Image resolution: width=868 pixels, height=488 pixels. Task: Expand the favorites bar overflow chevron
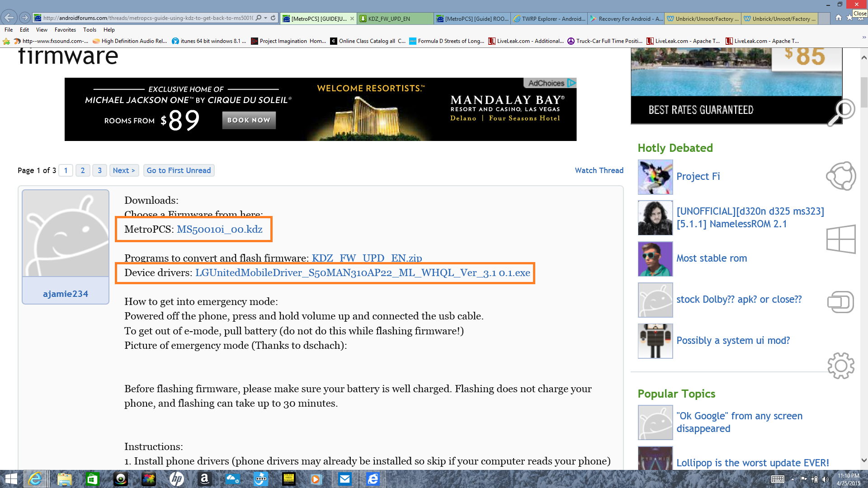coord(863,38)
